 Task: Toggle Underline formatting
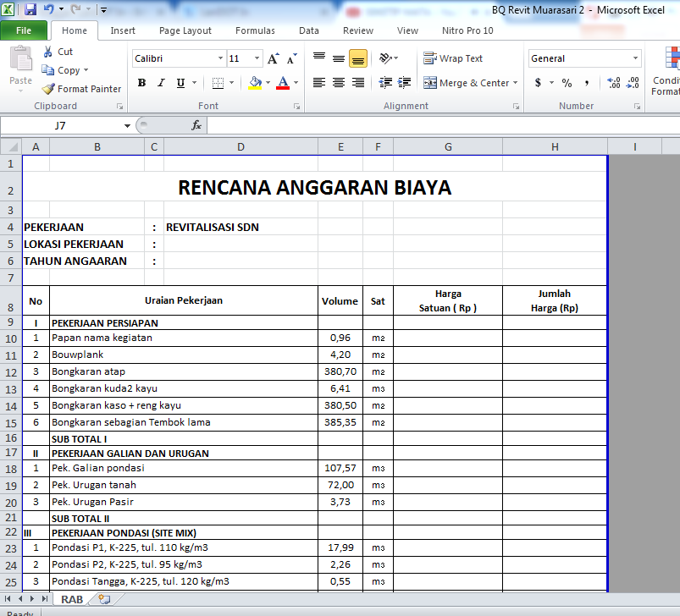point(181,83)
